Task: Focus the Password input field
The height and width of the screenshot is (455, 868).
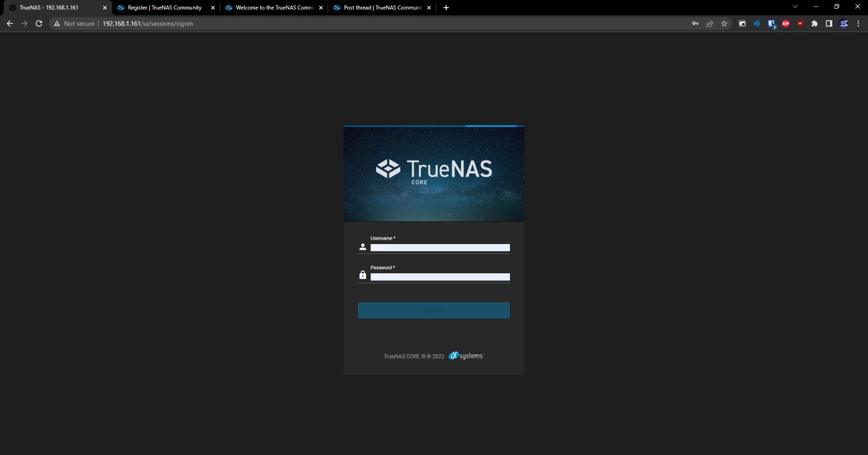Action: 440,277
